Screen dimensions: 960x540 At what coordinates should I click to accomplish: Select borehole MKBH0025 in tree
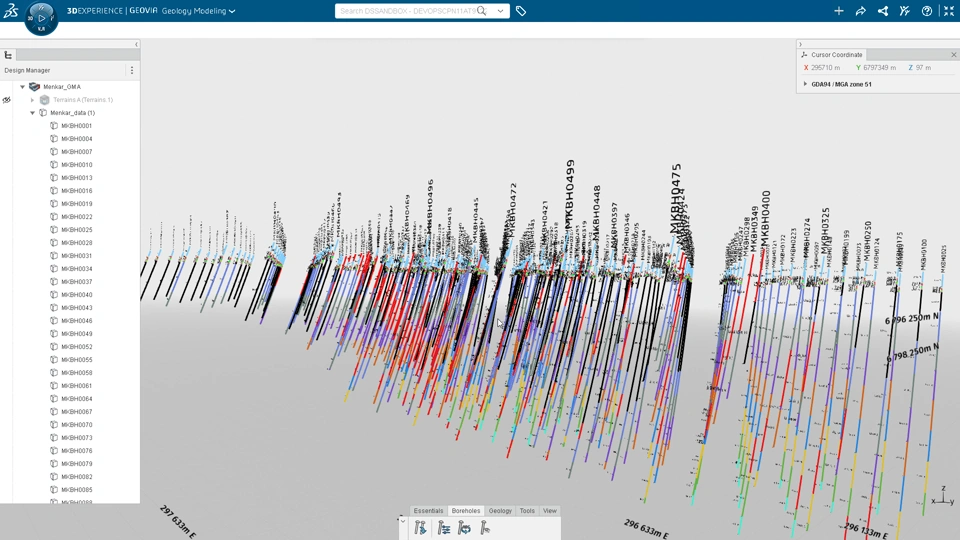pos(77,230)
